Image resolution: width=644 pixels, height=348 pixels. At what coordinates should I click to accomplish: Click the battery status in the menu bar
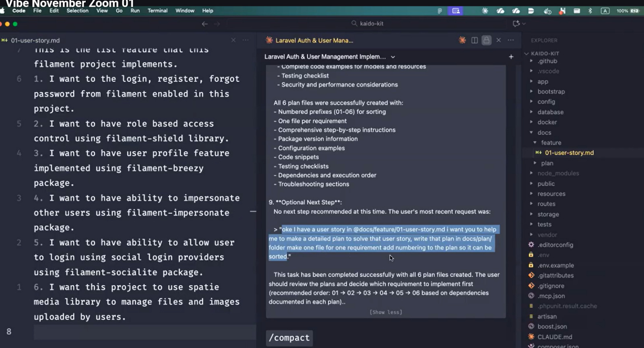pos(627,11)
